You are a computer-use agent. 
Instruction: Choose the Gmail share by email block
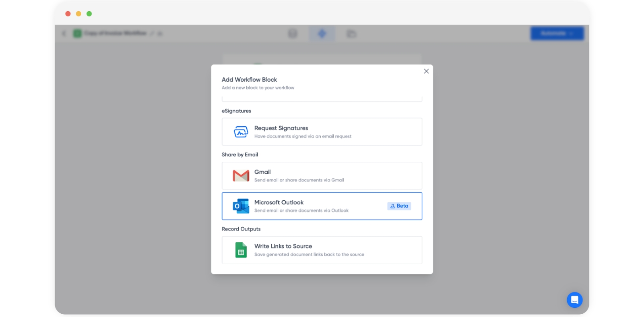click(322, 176)
